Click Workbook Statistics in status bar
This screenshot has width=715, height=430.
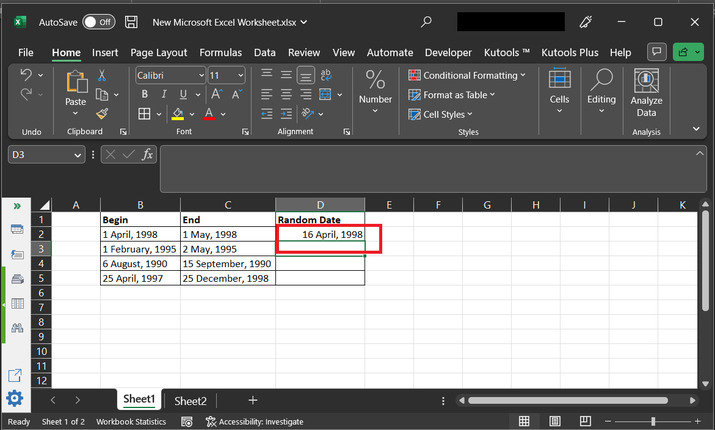[131, 422]
